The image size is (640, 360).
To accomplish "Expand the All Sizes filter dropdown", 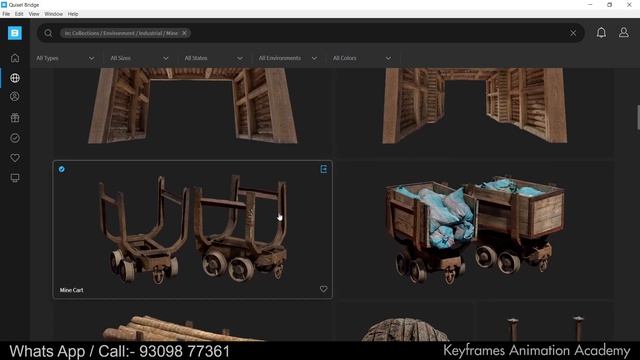I will click(139, 58).
